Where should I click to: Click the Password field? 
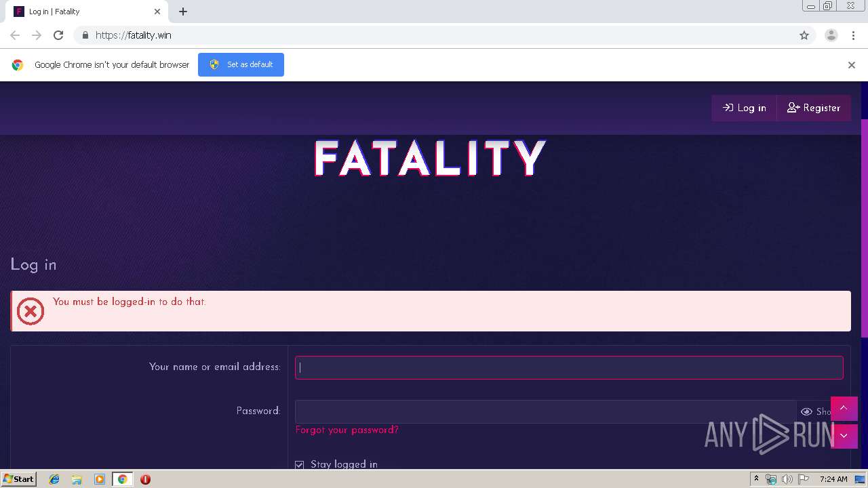[545, 411]
